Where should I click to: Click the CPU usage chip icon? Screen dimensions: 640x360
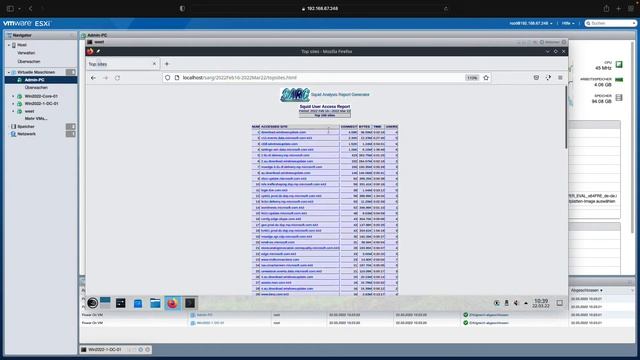click(x=619, y=64)
